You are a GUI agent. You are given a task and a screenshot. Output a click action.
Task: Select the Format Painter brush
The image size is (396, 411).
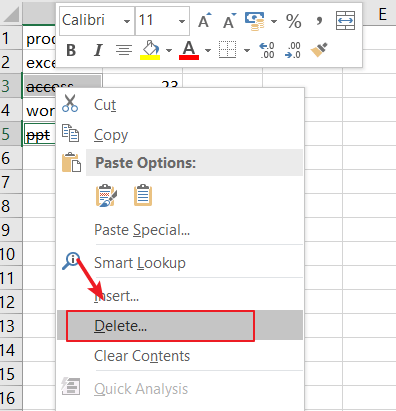(x=319, y=50)
